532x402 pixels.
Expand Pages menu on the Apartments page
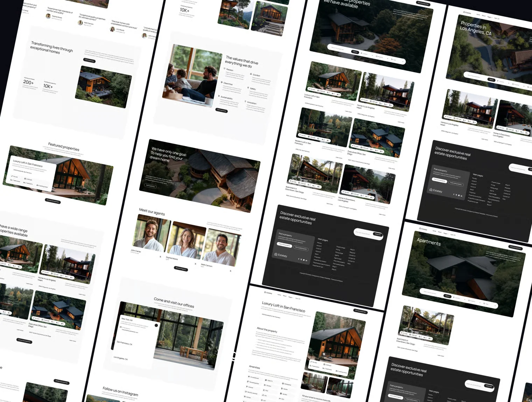click(446, 233)
